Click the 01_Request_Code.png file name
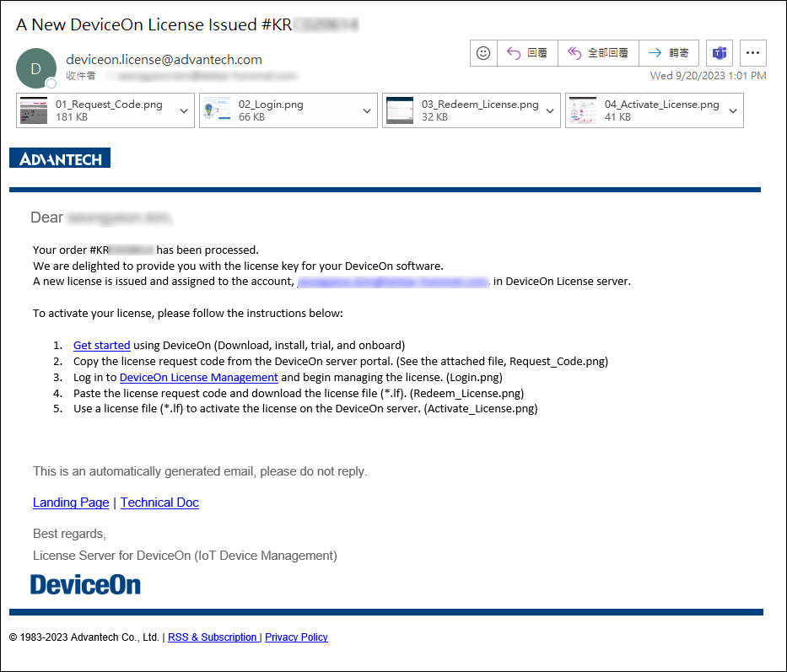787x672 pixels. (109, 105)
